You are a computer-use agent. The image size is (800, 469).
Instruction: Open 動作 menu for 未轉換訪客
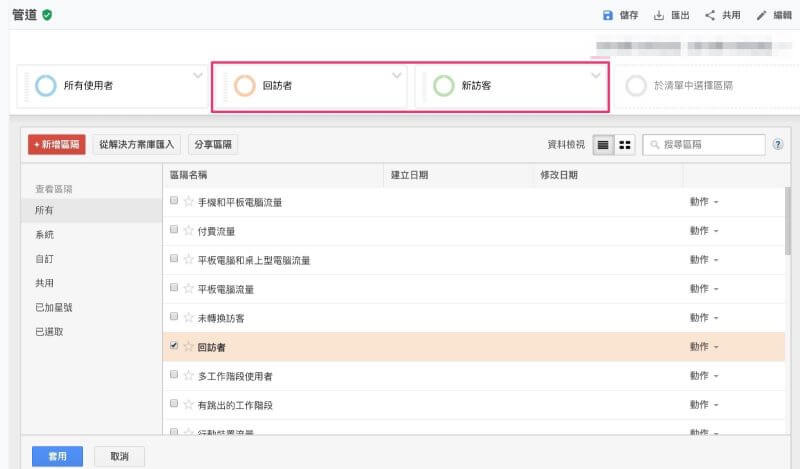[704, 318]
